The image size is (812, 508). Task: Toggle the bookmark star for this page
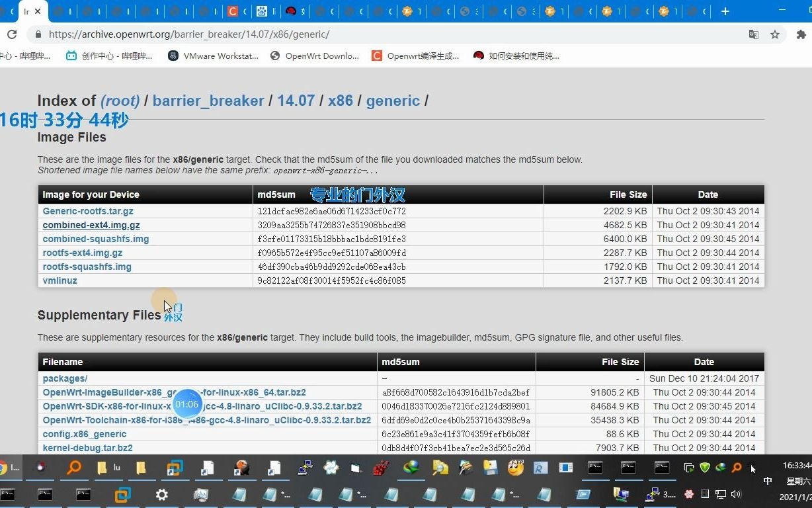(x=775, y=34)
